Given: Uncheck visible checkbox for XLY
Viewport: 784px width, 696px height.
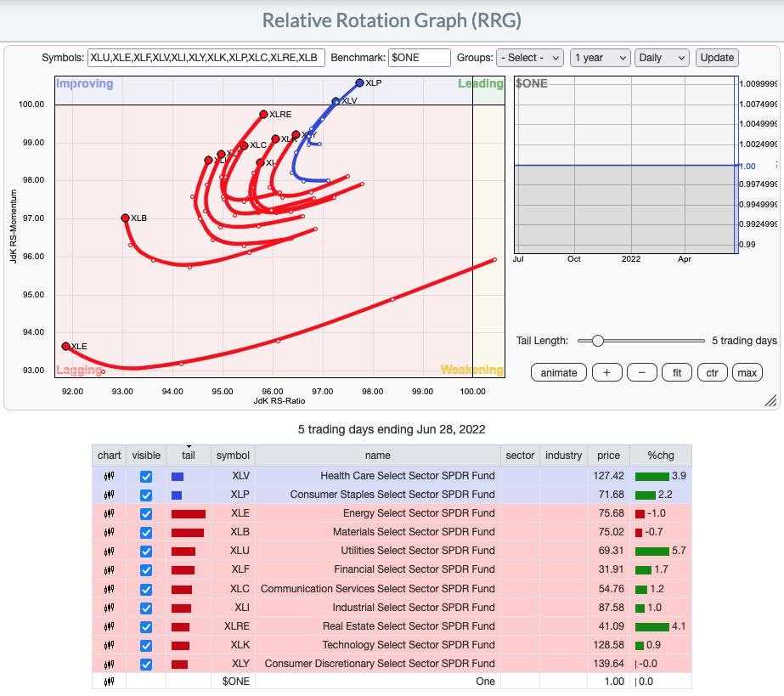Looking at the screenshot, I should pos(146,665).
